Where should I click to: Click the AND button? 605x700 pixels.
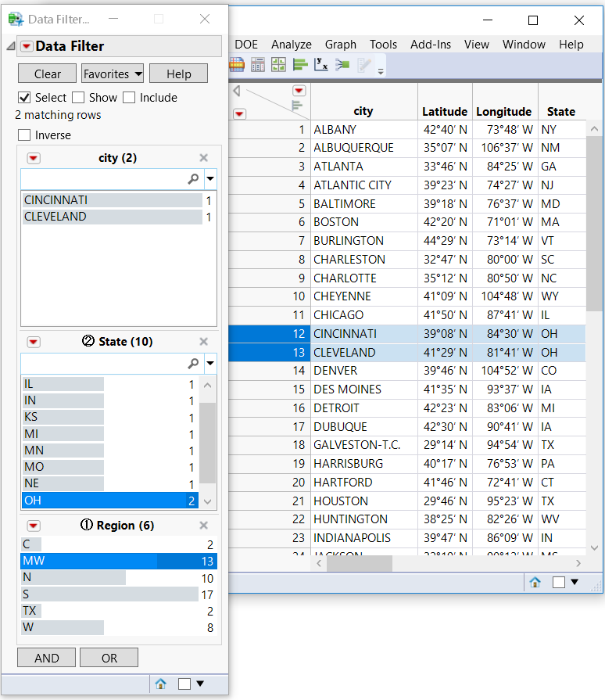pos(46,658)
